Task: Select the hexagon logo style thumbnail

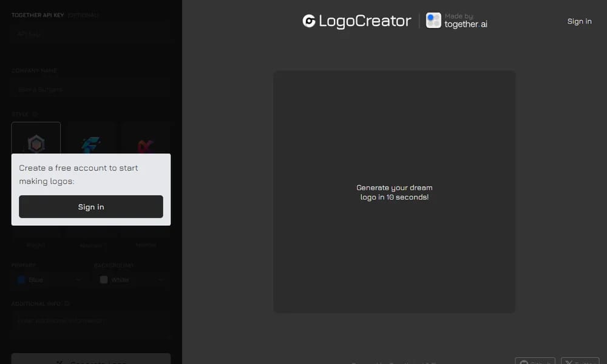Action: point(36,144)
